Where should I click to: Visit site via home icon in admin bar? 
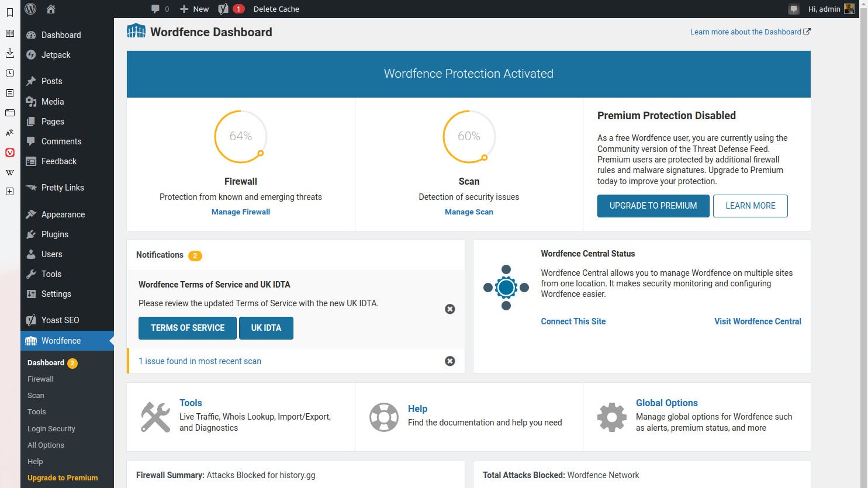(x=51, y=9)
